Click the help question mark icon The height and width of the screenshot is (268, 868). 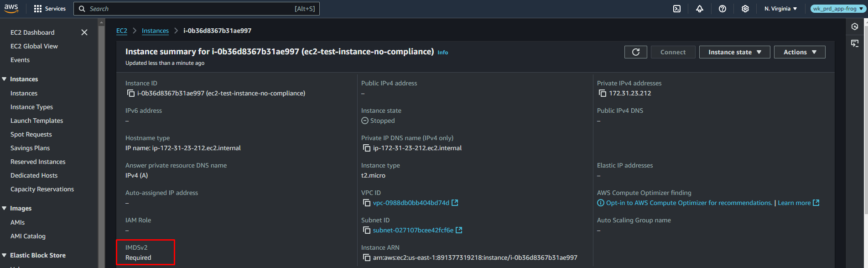tap(722, 9)
